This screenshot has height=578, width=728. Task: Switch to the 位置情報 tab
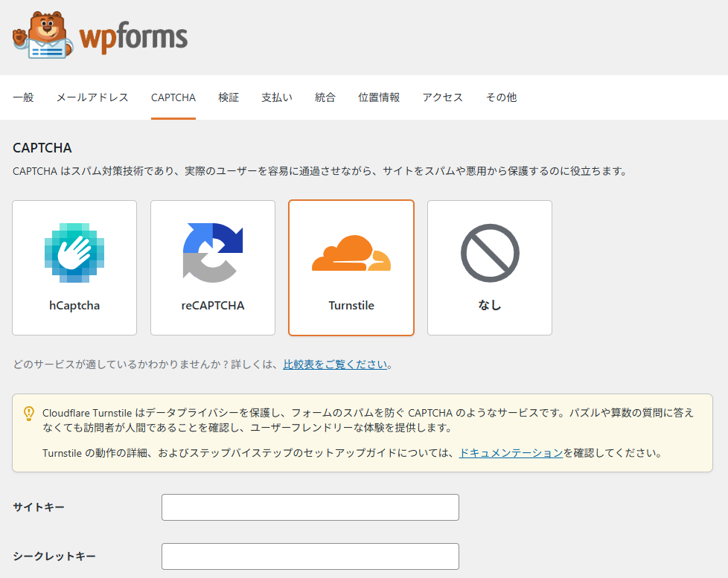[x=379, y=97]
